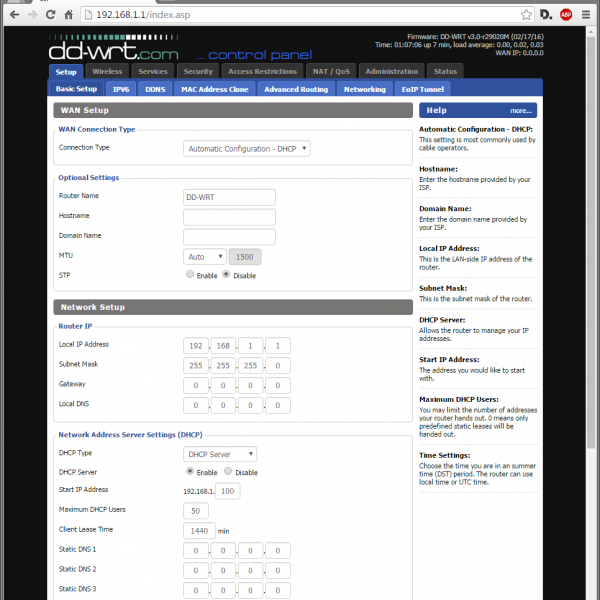Viewport: 600px width, 600px height.
Task: Bookmark this page with the star icon
Action: click(526, 16)
